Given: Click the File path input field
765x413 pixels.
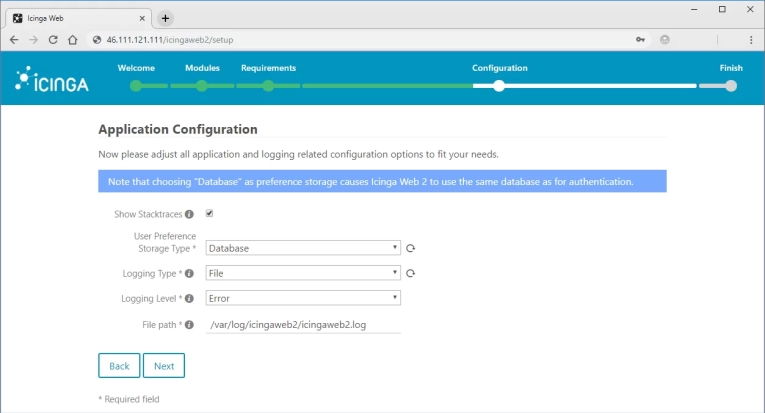Looking at the screenshot, I should tap(302, 325).
